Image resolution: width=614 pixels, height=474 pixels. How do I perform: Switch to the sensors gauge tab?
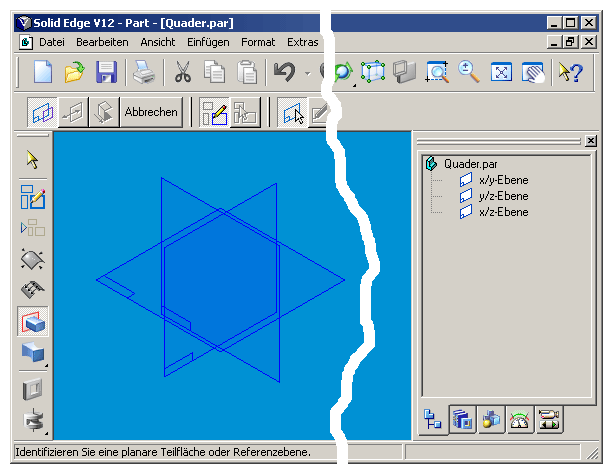(520, 420)
